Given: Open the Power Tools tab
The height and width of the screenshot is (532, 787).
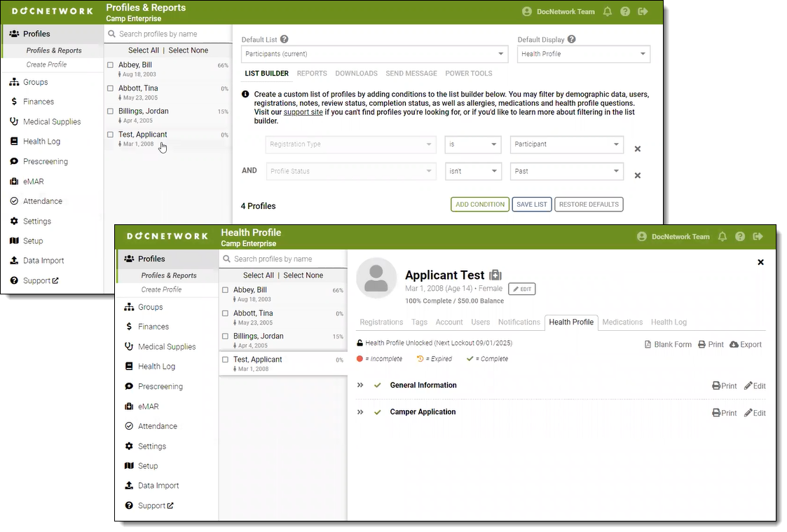Looking at the screenshot, I should pyautogui.click(x=468, y=74).
